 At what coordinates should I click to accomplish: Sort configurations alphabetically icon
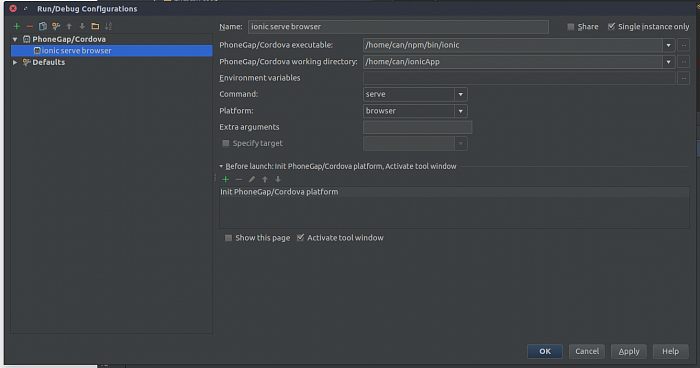pyautogui.click(x=108, y=26)
